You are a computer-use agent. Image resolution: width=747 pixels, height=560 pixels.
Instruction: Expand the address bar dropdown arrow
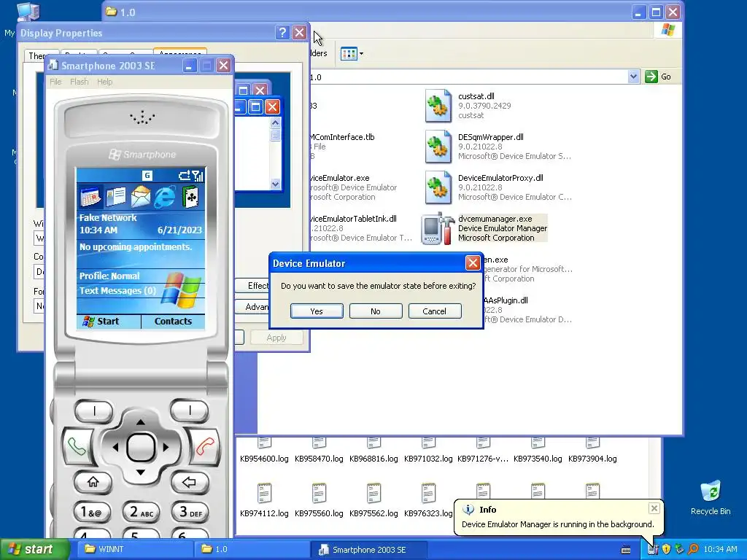click(633, 76)
